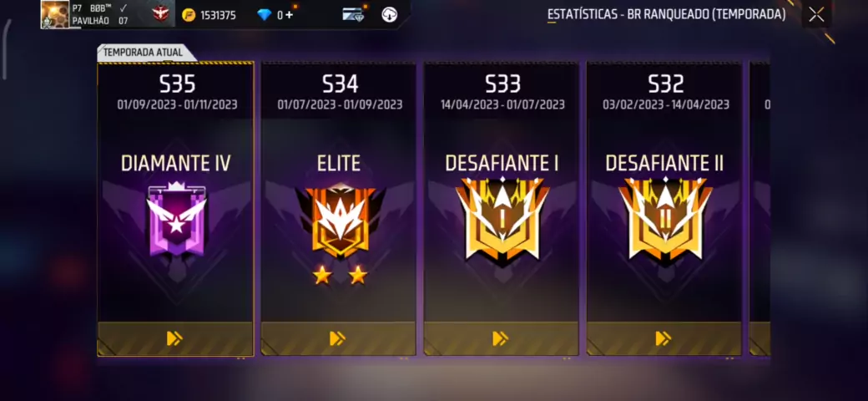868x401 pixels.
Task: Click the cloud download icon
Action: click(x=389, y=15)
